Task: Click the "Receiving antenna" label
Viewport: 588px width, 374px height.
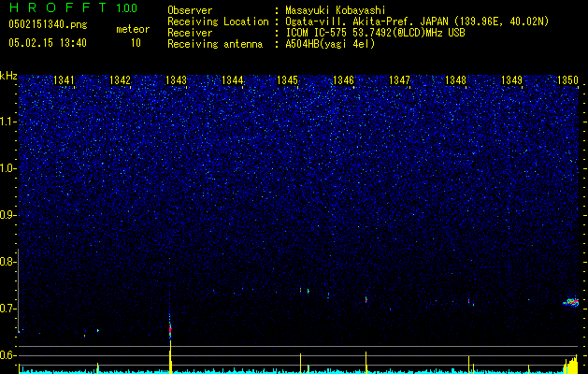Action: (215, 44)
